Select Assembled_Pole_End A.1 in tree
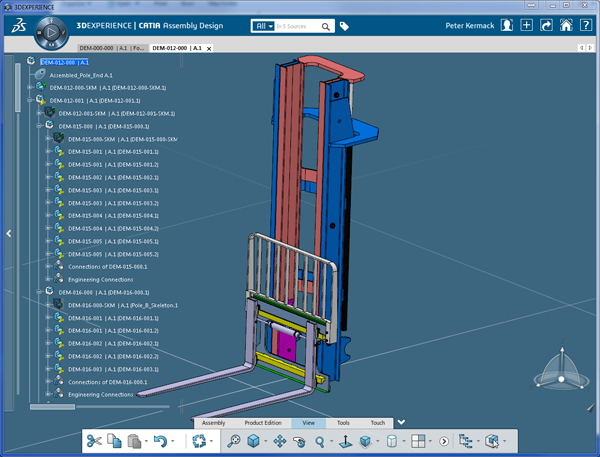This screenshot has height=457, width=600. pos(81,75)
